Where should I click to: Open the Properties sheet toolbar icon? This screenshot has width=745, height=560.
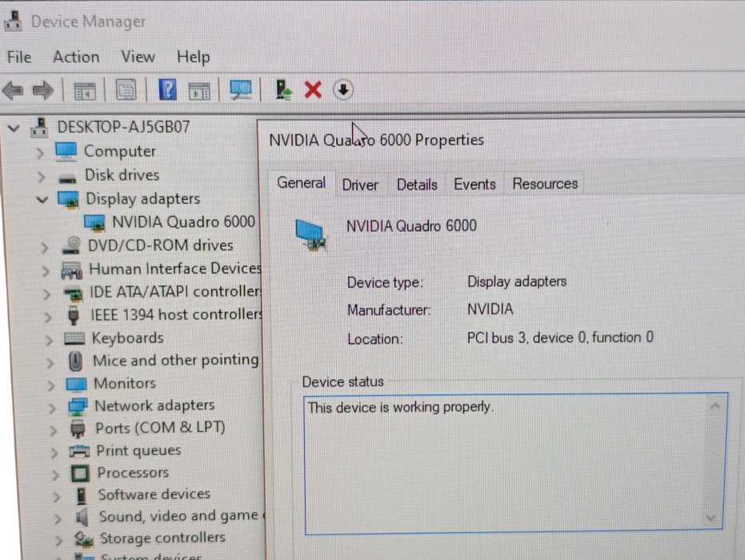126,90
